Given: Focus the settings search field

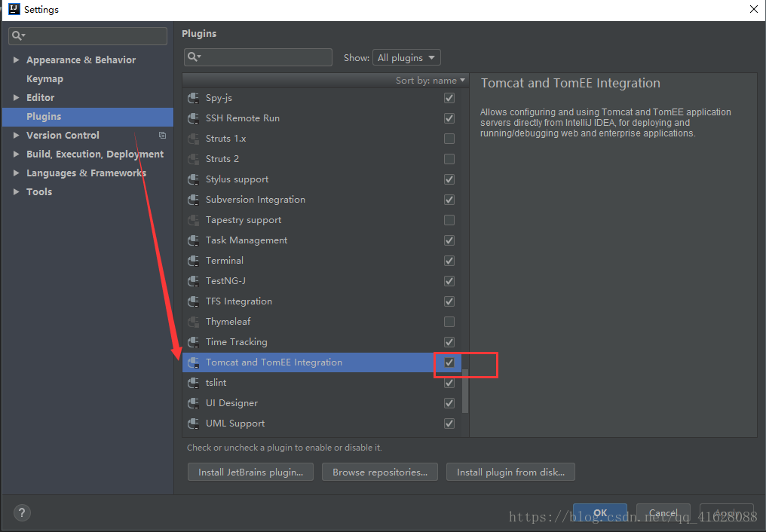Looking at the screenshot, I should 88,36.
